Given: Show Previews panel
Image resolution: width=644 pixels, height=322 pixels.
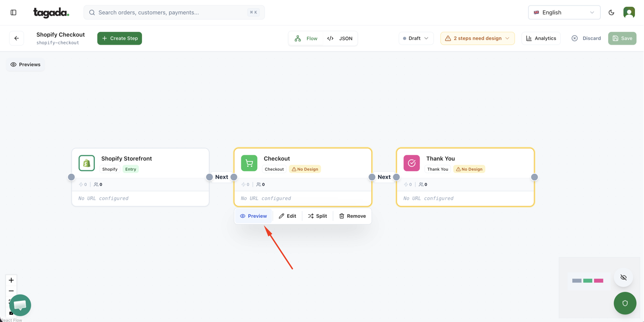Looking at the screenshot, I should point(26,65).
